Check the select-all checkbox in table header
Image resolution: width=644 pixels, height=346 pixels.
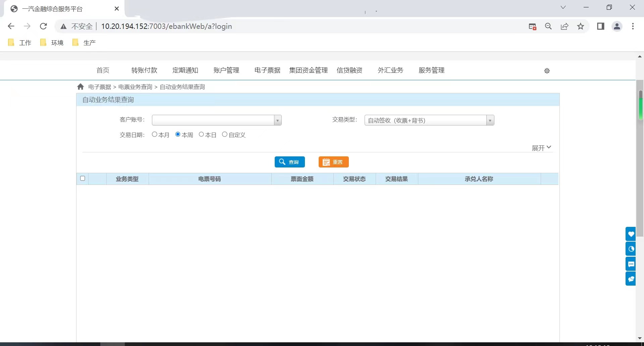click(x=83, y=178)
